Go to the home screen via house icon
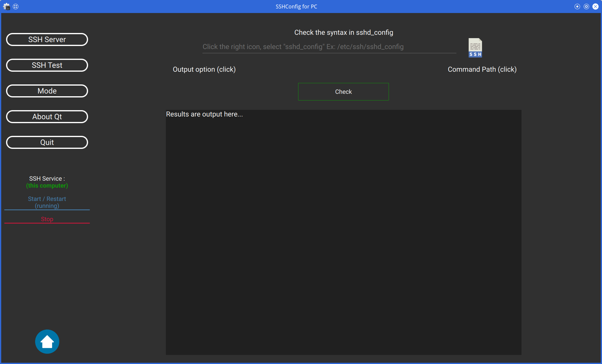 tap(47, 341)
